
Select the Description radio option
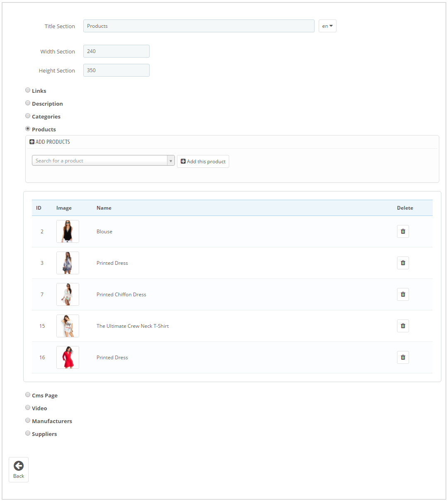(28, 103)
